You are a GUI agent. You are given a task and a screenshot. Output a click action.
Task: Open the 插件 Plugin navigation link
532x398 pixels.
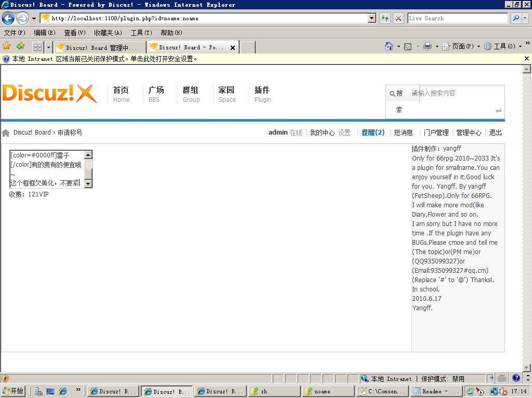(262, 94)
